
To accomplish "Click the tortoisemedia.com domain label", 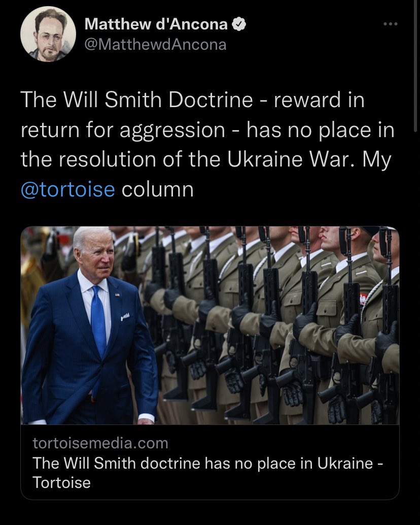I will [100, 443].
